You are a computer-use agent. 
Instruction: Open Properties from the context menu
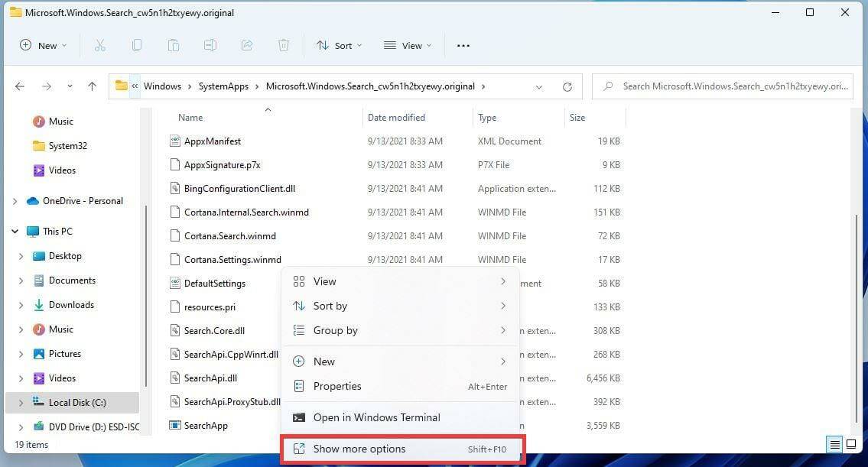337,386
